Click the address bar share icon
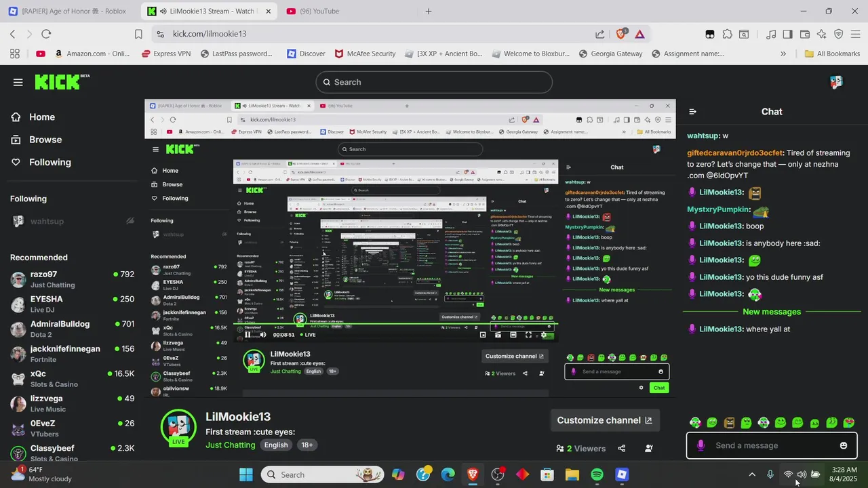868x488 pixels. 600,34
